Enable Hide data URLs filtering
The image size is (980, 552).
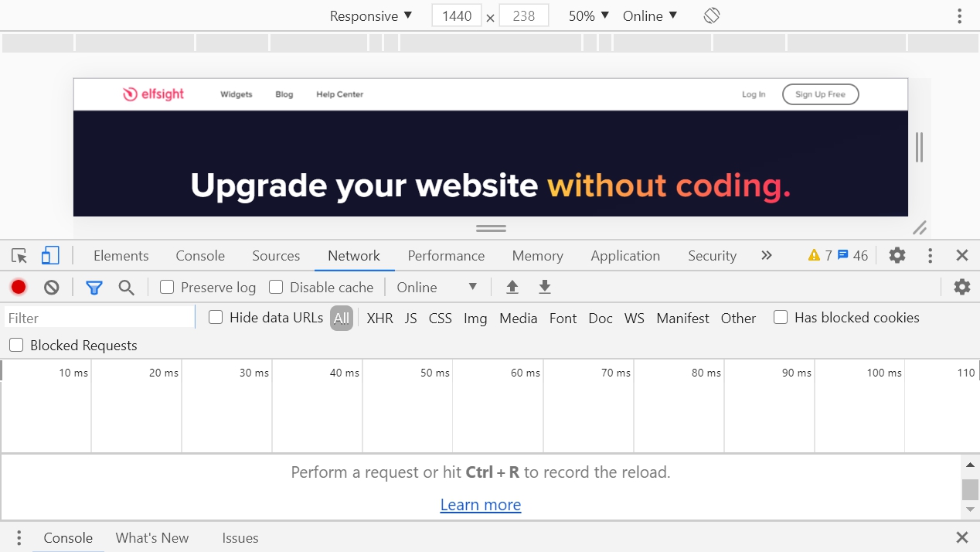pyautogui.click(x=215, y=318)
